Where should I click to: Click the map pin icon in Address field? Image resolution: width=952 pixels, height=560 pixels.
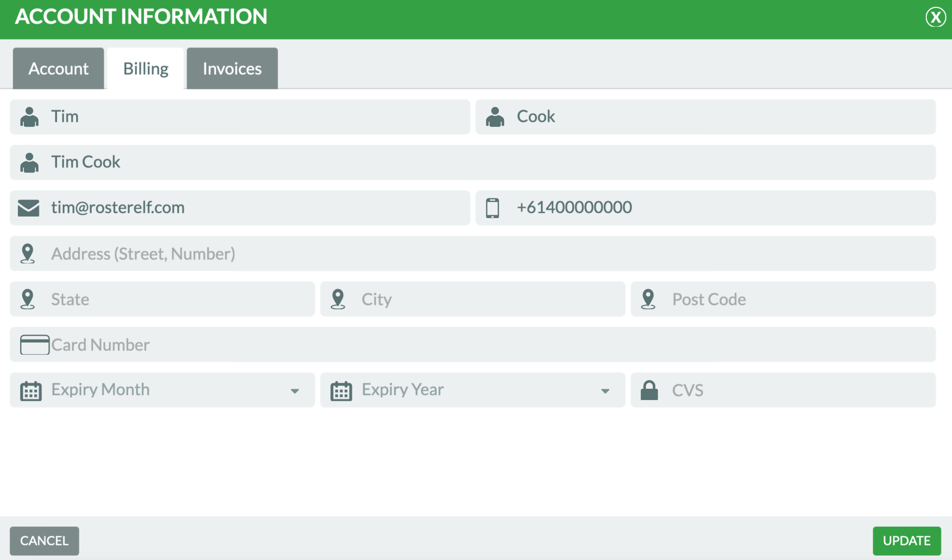pos(28,254)
